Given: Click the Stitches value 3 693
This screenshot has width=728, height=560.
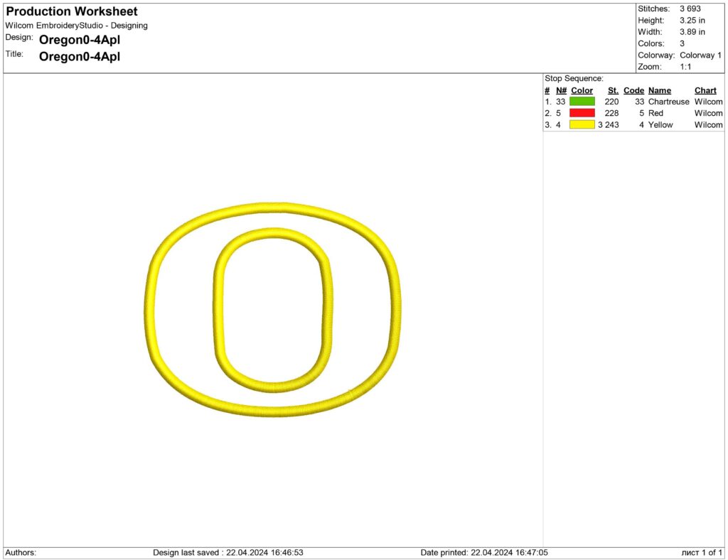Looking at the screenshot, I should click(x=690, y=9).
